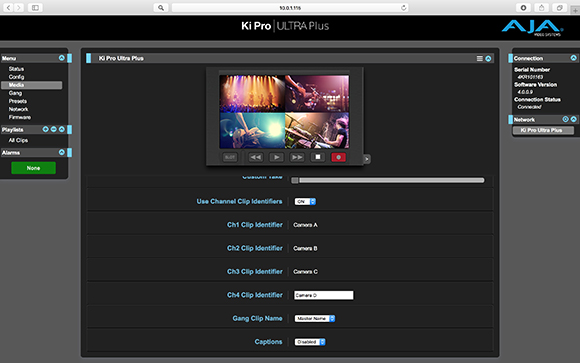Add a playlist with plus icon
The height and width of the screenshot is (363, 580).
pos(45,129)
